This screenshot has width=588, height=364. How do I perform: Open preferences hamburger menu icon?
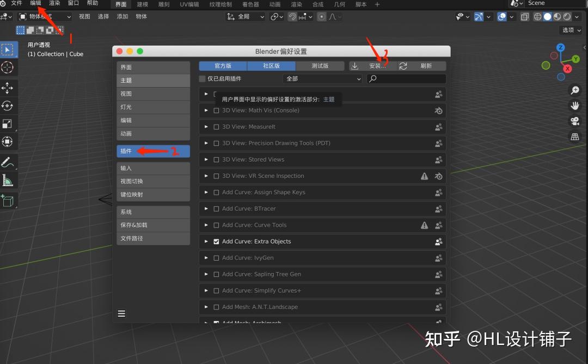pyautogui.click(x=121, y=313)
